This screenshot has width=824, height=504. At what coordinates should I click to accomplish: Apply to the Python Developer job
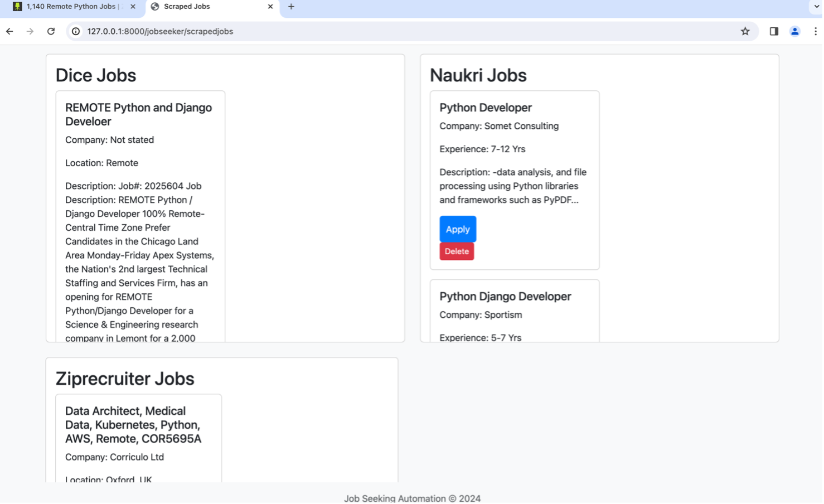pos(457,229)
